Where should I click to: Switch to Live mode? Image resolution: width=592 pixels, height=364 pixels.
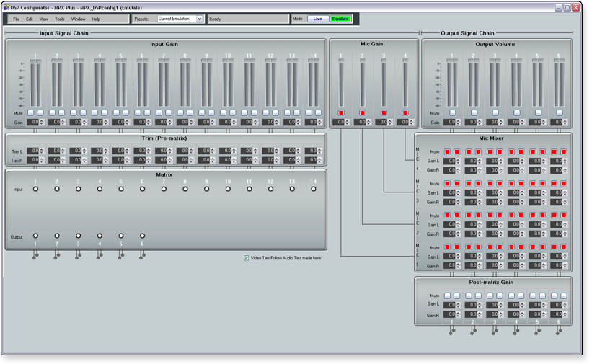click(x=317, y=19)
